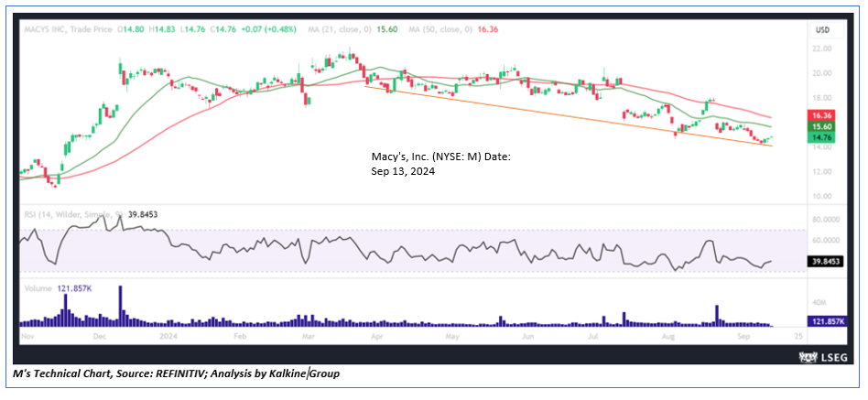
Task: Click the 20.00 price axis label
Action: tap(824, 73)
